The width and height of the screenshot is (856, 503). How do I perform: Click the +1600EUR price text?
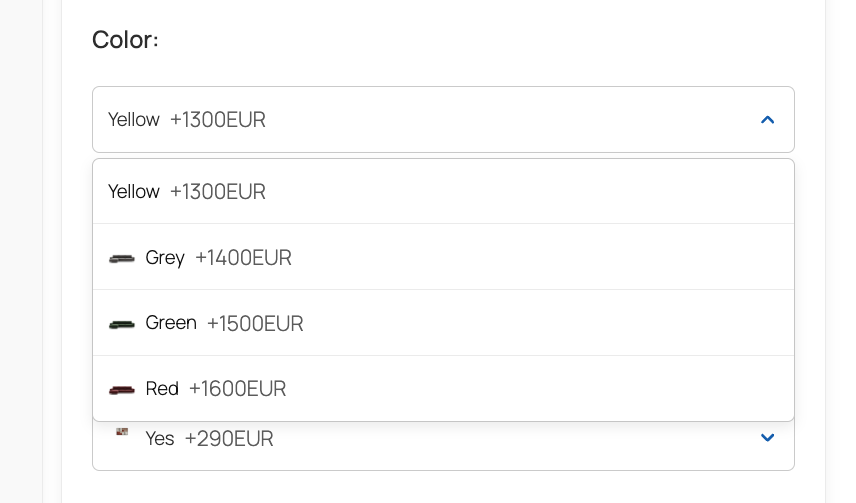(x=237, y=389)
